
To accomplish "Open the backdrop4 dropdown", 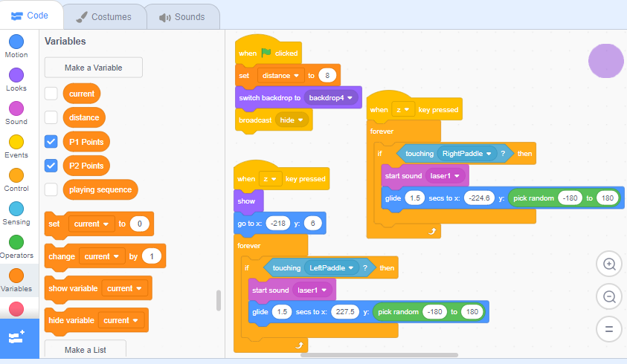I will (x=330, y=97).
